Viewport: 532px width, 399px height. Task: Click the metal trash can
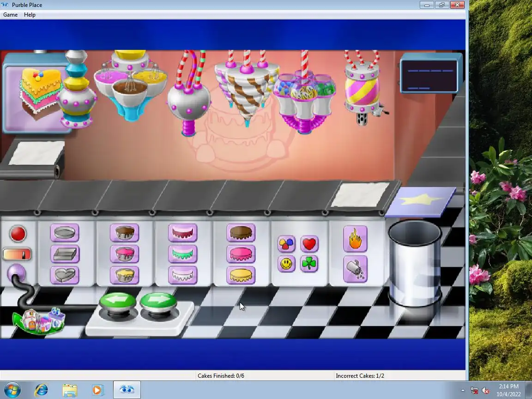coord(415,264)
